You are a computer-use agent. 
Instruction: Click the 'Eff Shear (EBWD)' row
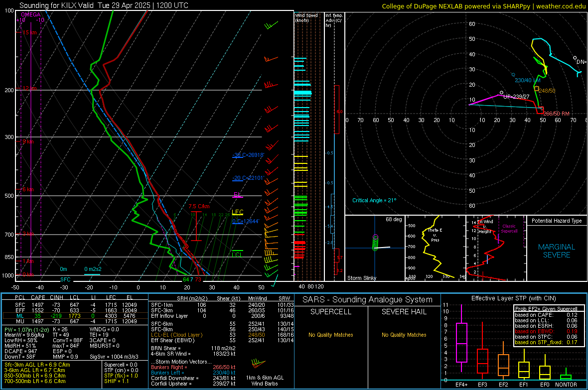click(x=221, y=341)
